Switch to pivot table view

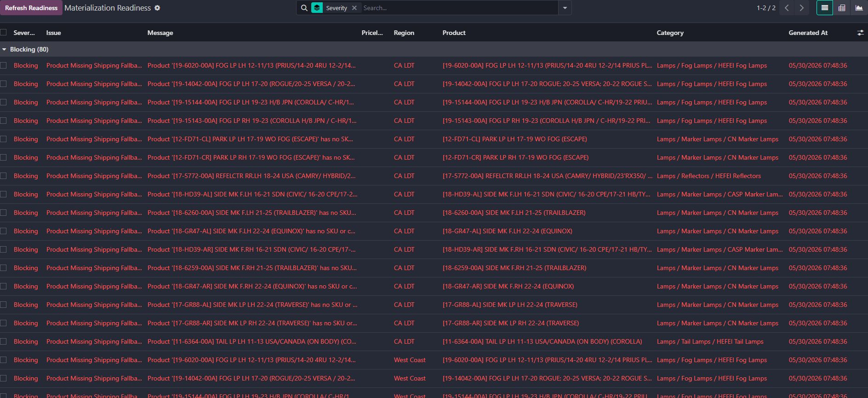[x=842, y=8]
